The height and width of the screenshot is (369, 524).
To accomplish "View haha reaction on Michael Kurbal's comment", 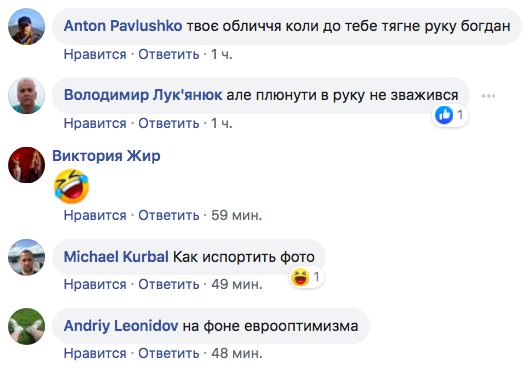I will pos(306,277).
